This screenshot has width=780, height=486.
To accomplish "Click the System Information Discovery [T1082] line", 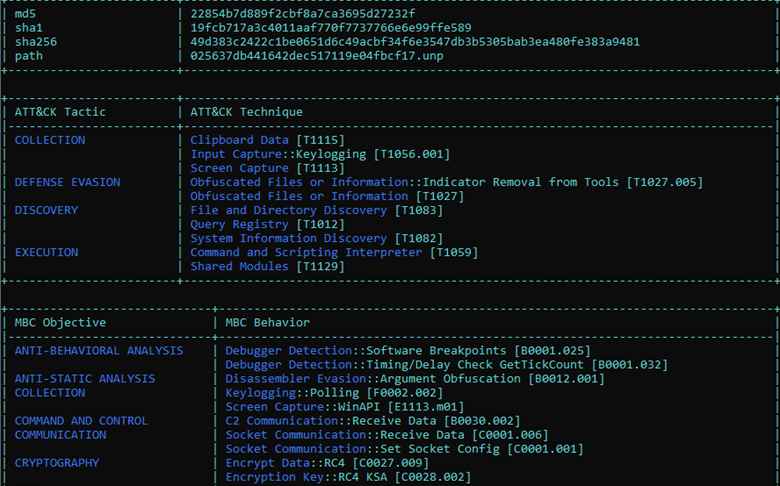I will 296,238.
